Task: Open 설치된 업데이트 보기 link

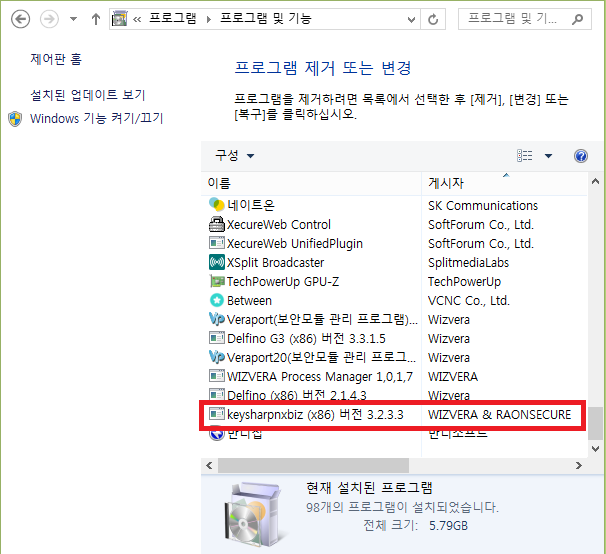Action: click(88, 95)
